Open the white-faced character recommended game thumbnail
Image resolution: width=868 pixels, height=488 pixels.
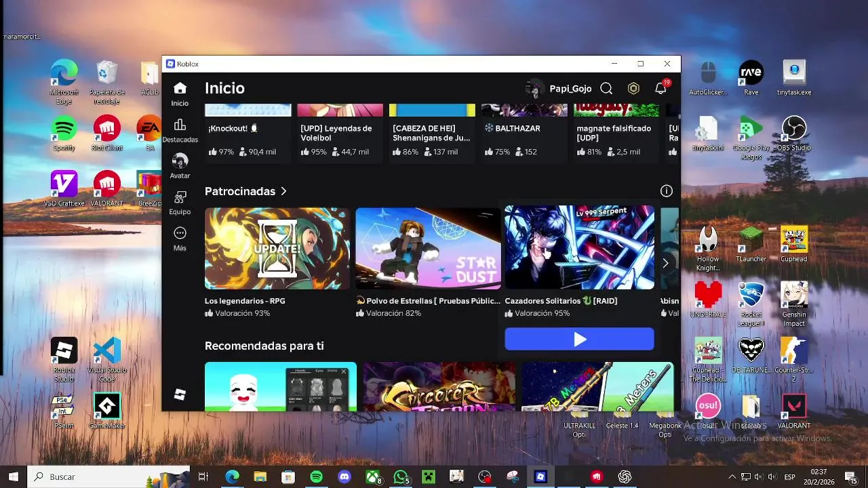click(x=281, y=386)
